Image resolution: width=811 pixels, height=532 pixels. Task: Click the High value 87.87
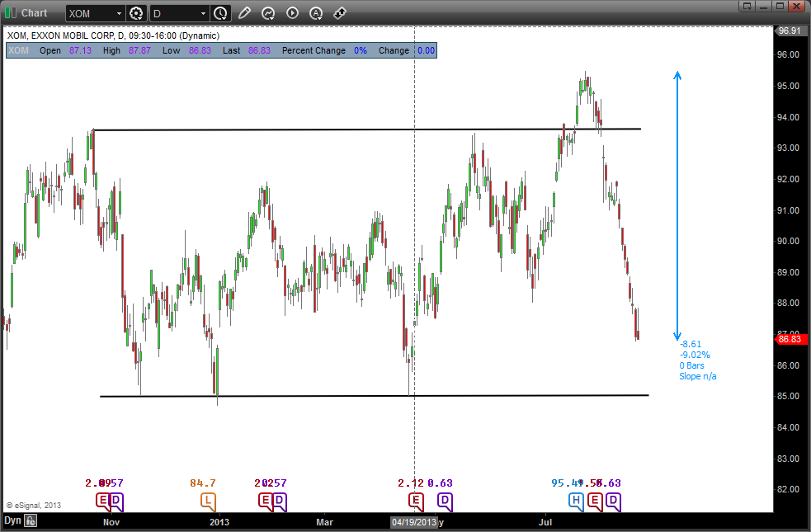tap(139, 50)
